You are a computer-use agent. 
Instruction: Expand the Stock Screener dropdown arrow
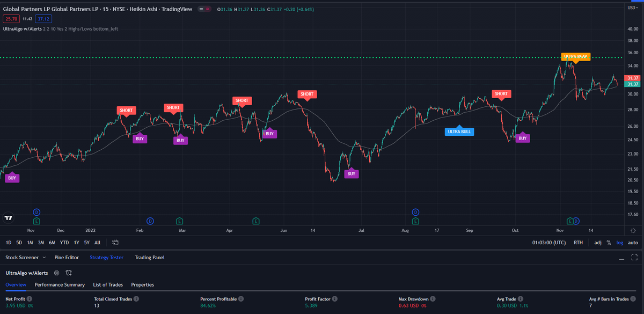pos(43,258)
